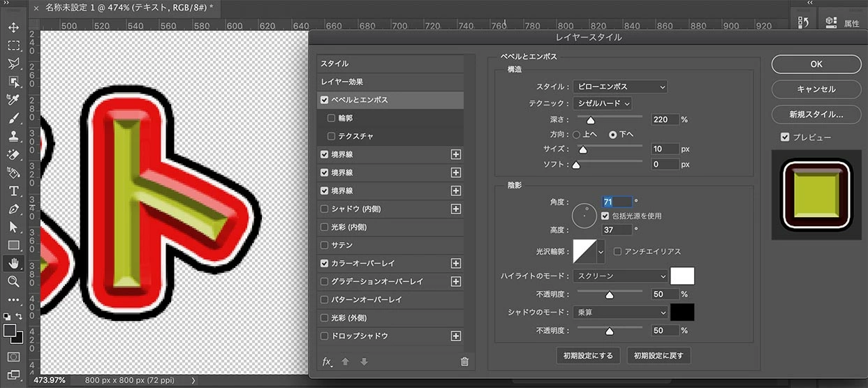
Task: Select the Paint Bucket tool
Action: tap(13, 172)
